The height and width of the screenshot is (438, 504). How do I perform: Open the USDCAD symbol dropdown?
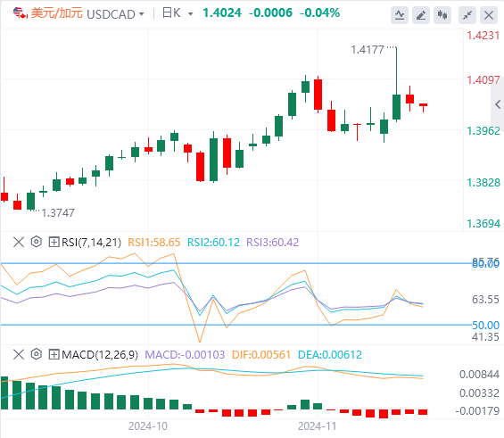pyautogui.click(x=115, y=14)
